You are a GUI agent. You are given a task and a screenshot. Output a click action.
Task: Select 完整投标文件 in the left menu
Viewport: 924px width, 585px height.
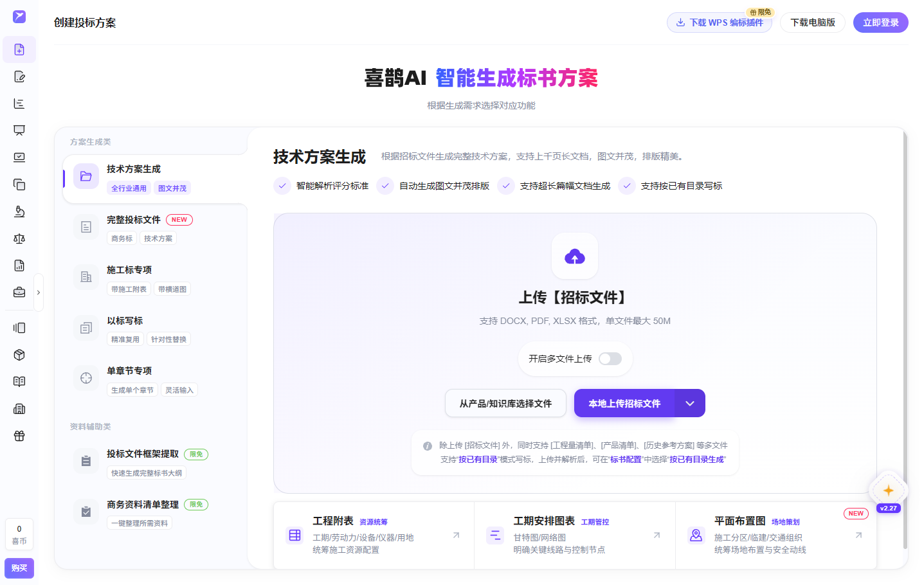click(x=155, y=229)
